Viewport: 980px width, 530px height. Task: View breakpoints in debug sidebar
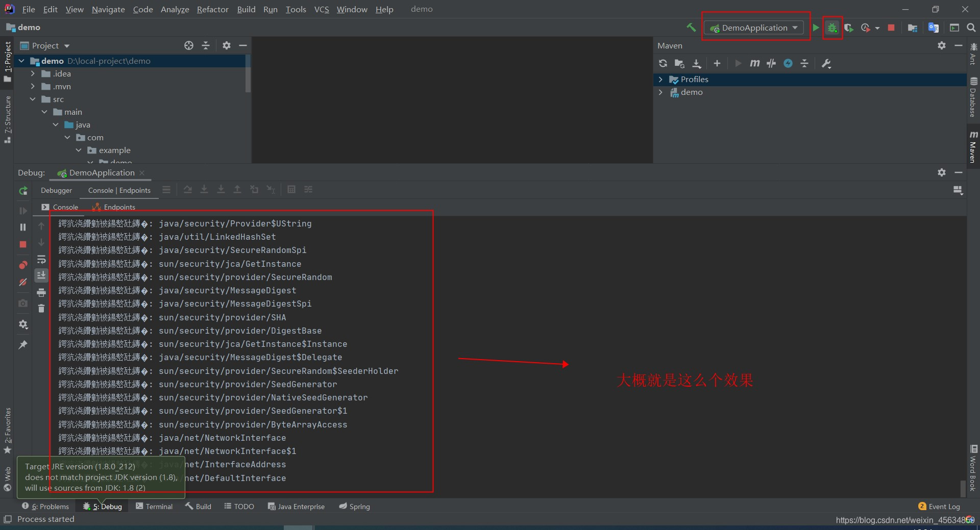pyautogui.click(x=23, y=265)
